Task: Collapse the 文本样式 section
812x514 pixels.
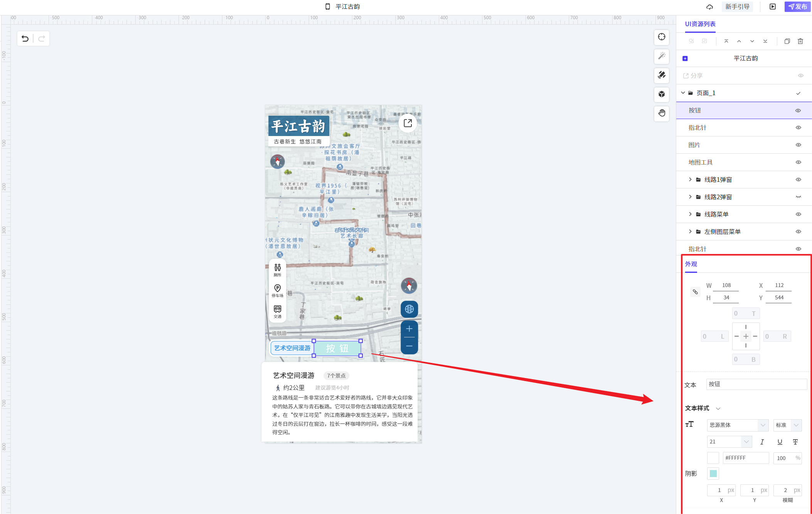Action: [718, 408]
